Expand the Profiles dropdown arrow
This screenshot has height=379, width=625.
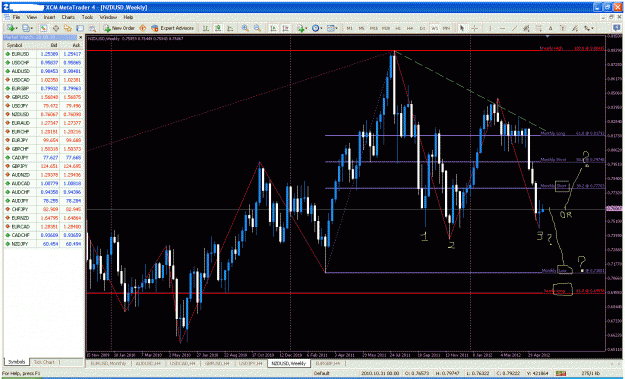click(32, 28)
